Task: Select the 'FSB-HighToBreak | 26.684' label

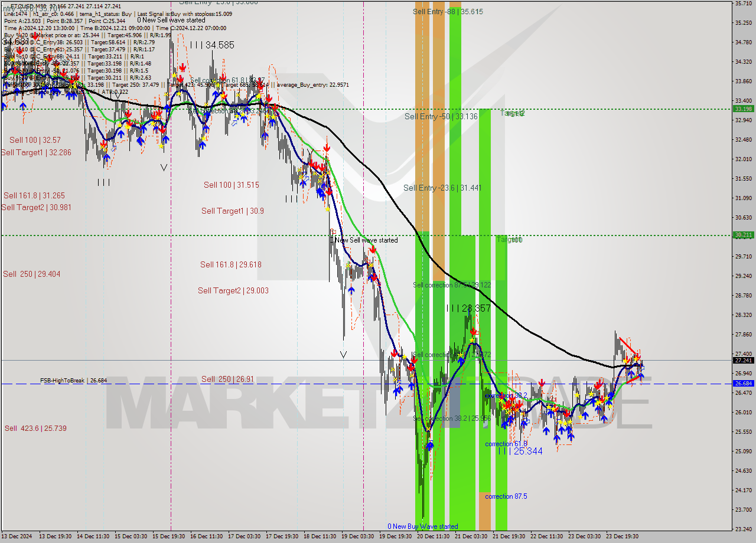Action: pos(74,381)
